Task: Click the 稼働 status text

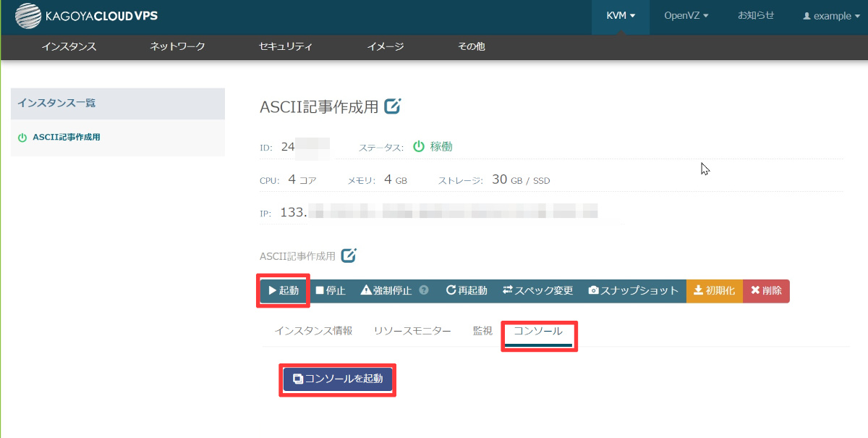Action: pos(441,146)
